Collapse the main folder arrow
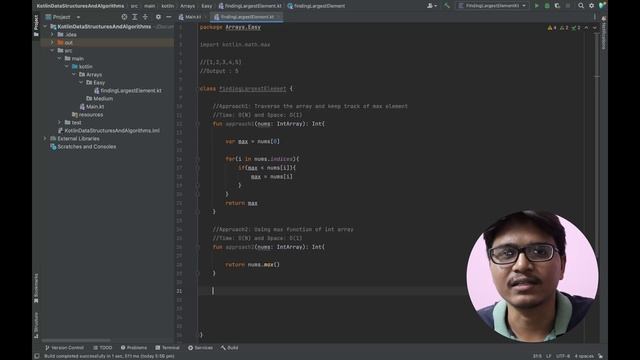 (x=60, y=58)
